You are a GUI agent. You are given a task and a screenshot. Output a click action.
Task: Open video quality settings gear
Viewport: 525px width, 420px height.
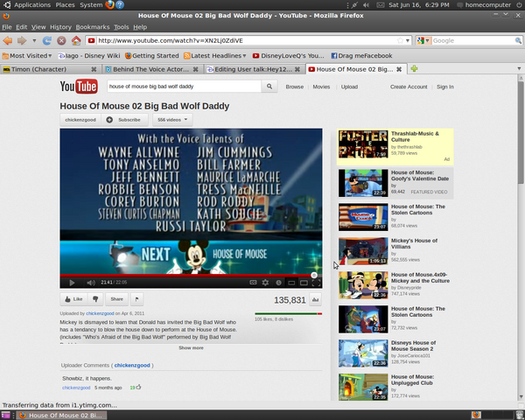(265, 283)
